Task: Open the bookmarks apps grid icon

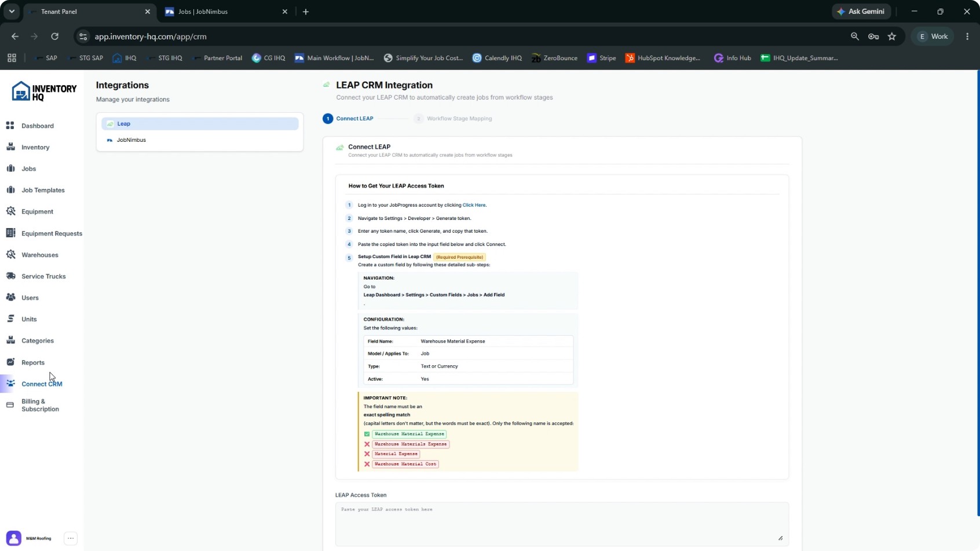Action: tap(12, 58)
